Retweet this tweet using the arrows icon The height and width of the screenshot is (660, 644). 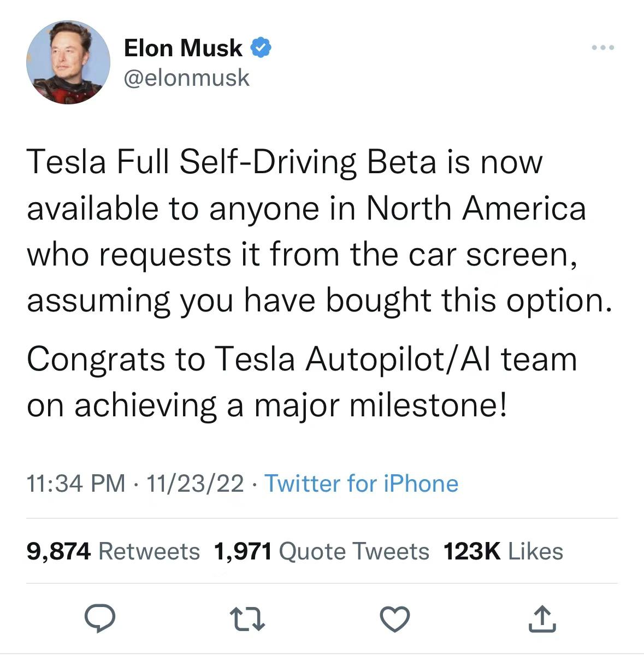click(x=247, y=619)
